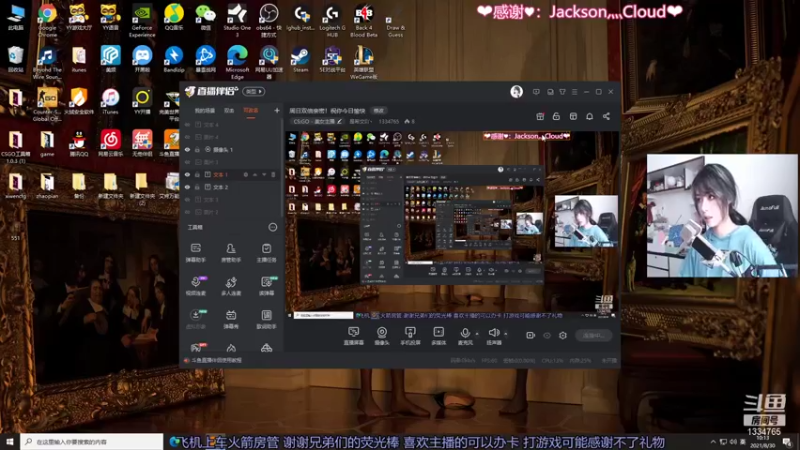This screenshot has height=450, width=800.
Task: Click the Windows taskbar search box
Action: tap(92, 441)
